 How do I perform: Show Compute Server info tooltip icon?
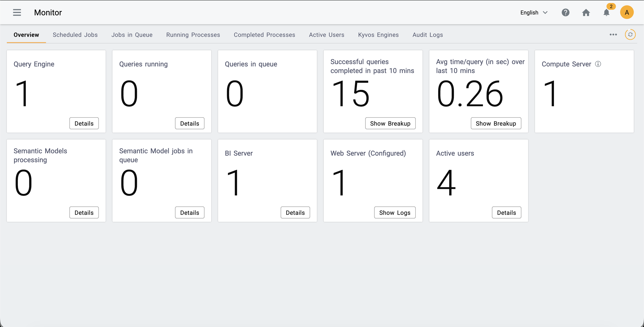pos(598,64)
